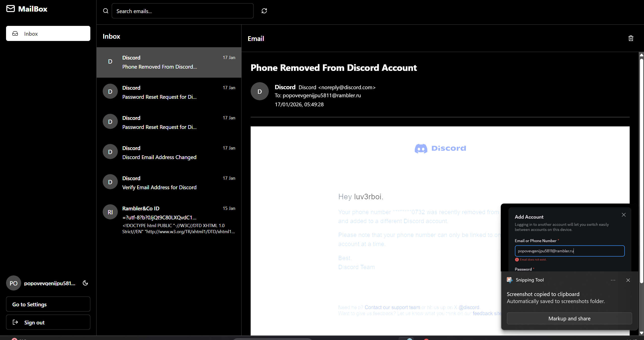Click the scrollbar down arrow
This screenshot has height=340, width=644.
(641, 333)
